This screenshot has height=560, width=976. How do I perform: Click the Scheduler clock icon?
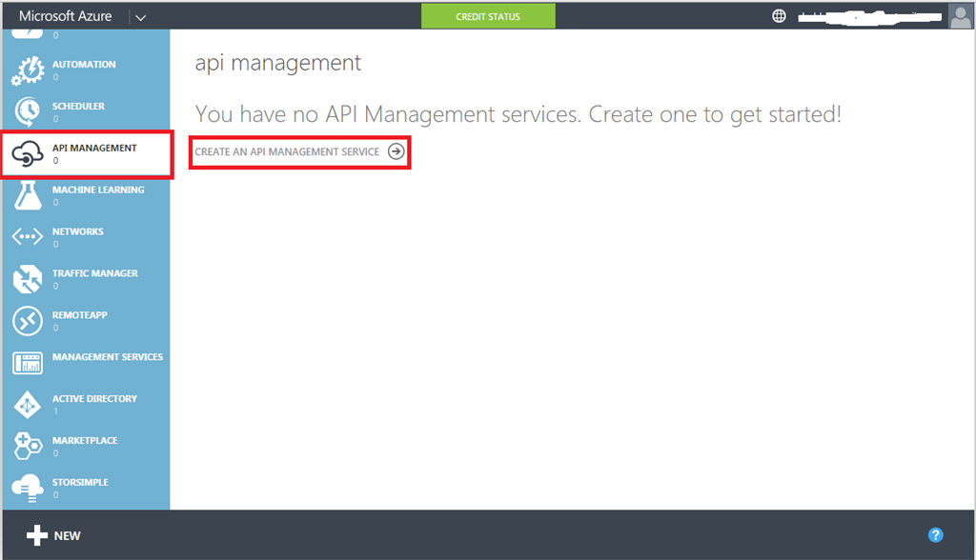coord(28,112)
